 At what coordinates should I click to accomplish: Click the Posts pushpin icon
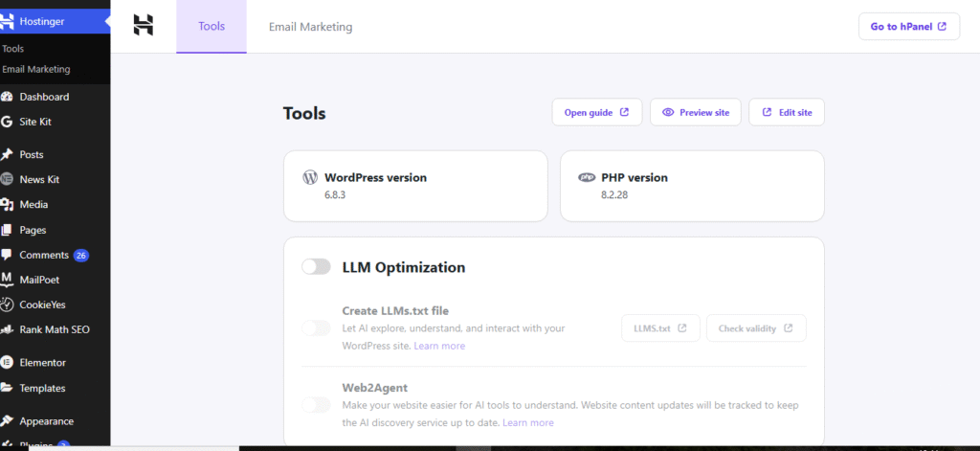7,154
